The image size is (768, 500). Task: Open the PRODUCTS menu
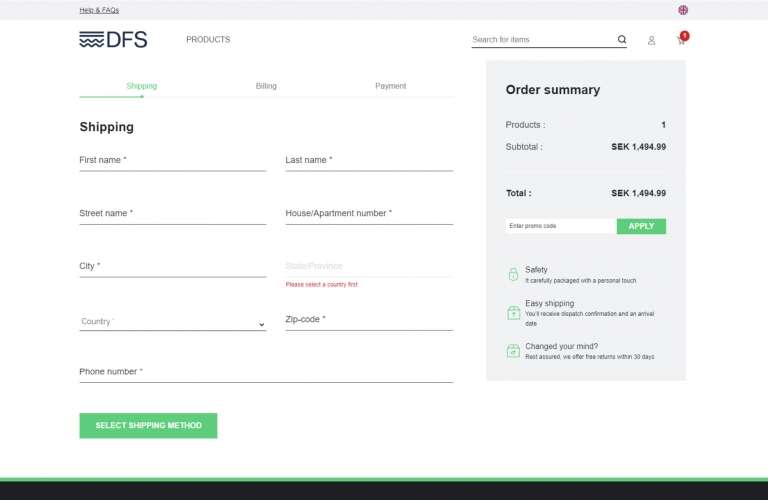coord(208,39)
